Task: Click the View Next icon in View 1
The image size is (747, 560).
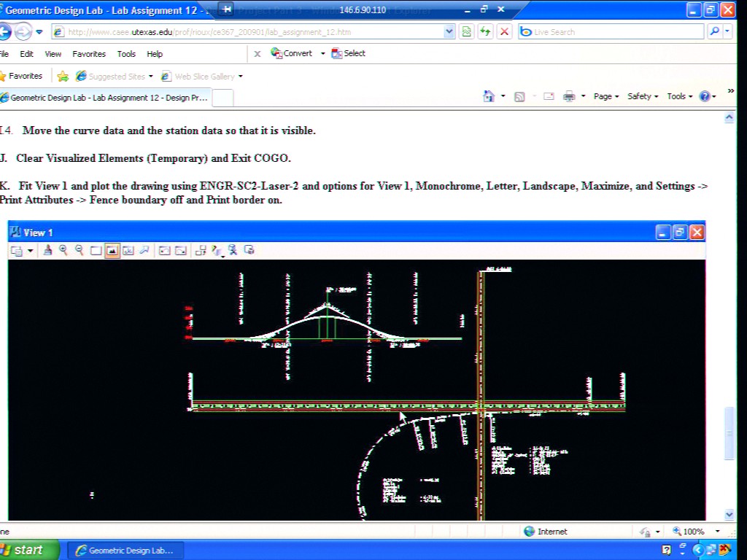Action: pos(181,251)
